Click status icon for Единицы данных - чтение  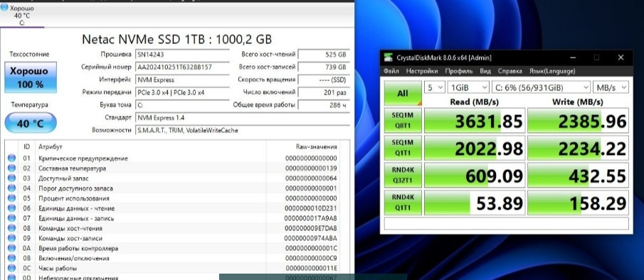coord(11,208)
